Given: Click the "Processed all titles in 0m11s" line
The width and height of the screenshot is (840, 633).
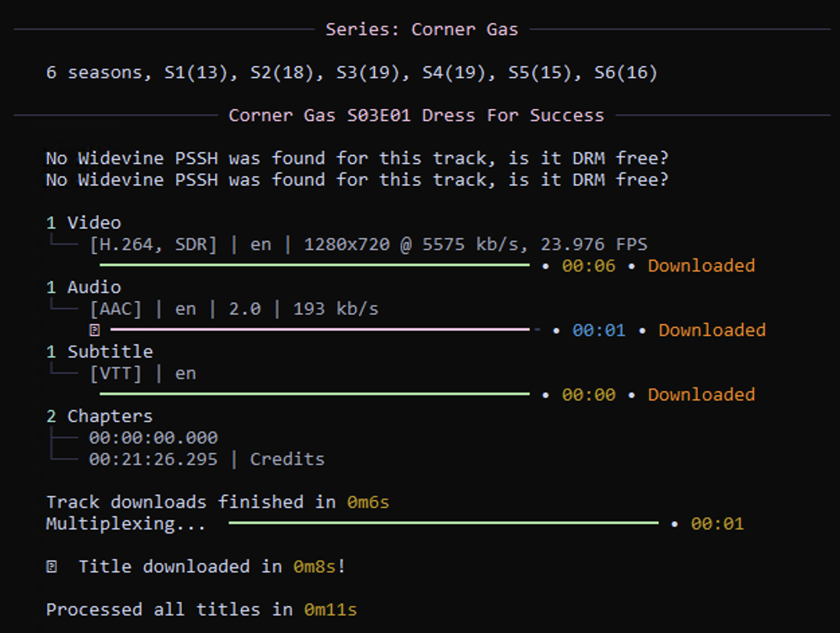Looking at the screenshot, I should (x=202, y=609).
